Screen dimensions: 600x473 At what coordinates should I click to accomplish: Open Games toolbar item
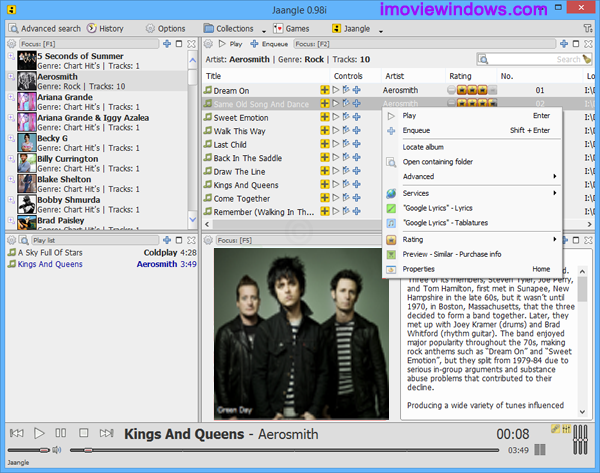[291, 29]
